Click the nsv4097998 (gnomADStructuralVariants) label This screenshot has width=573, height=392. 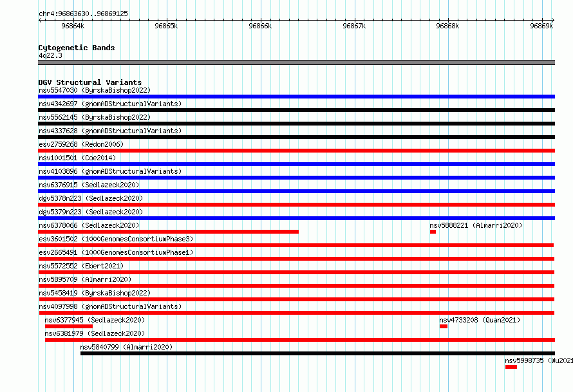click(x=110, y=306)
